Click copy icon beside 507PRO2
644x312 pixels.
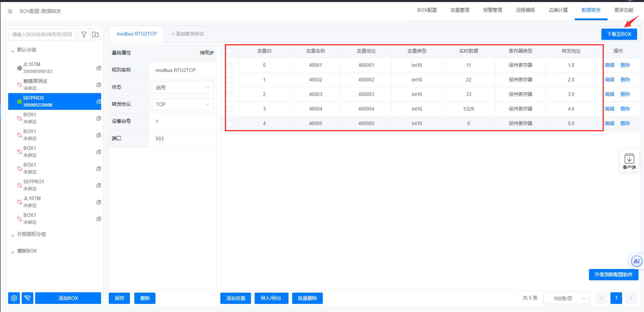tap(99, 102)
